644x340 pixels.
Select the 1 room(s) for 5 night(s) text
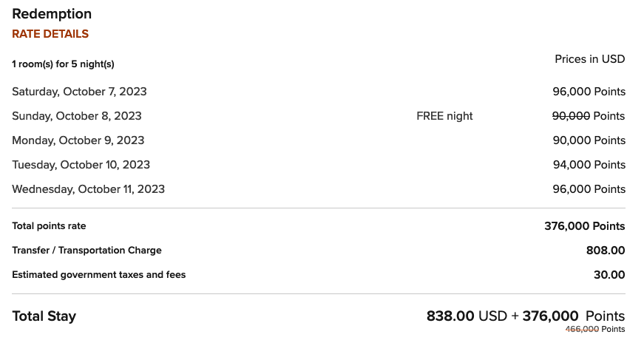coord(63,64)
